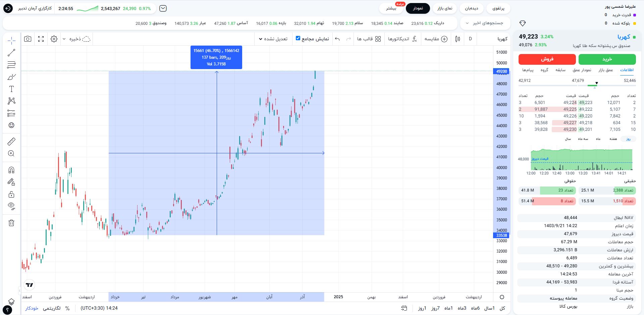Set range to 6 months

click(x=475, y=308)
